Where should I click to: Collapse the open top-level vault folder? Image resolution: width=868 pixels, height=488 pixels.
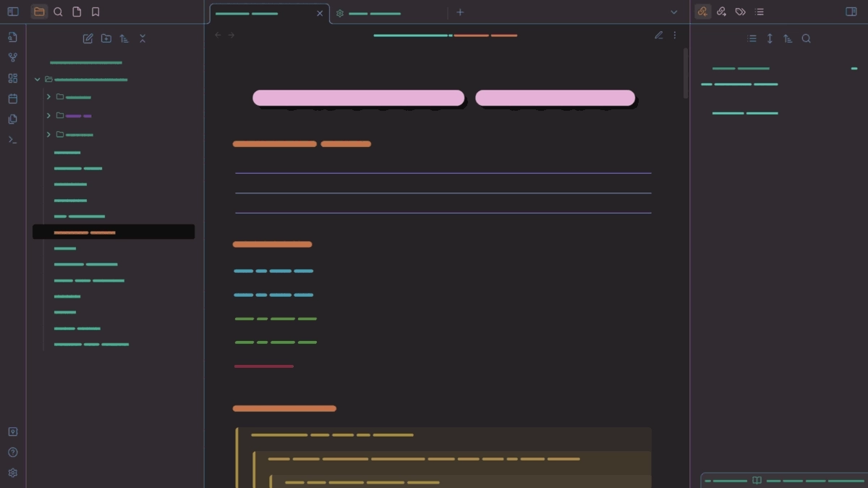(38, 80)
